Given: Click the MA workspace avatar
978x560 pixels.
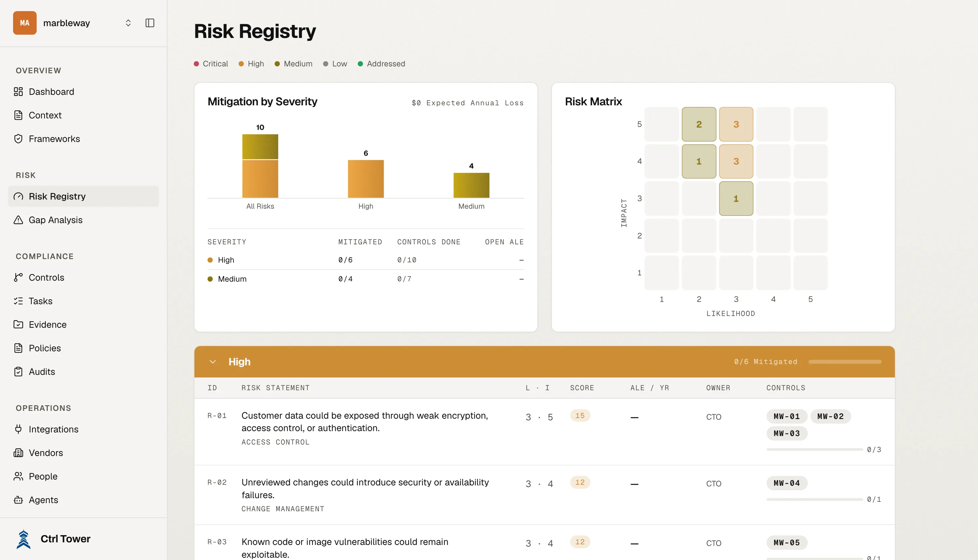Looking at the screenshot, I should (25, 23).
